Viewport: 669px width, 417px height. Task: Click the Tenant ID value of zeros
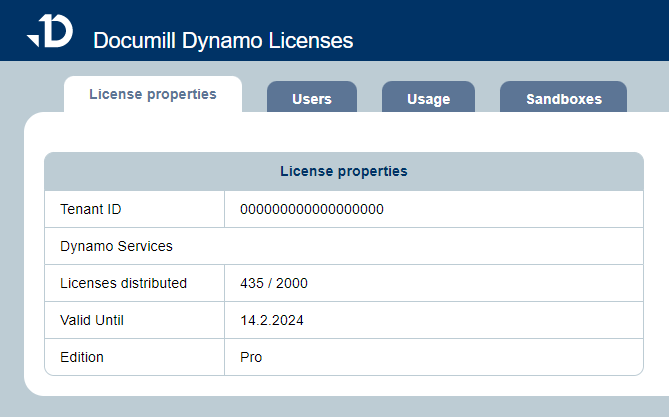click(312, 209)
